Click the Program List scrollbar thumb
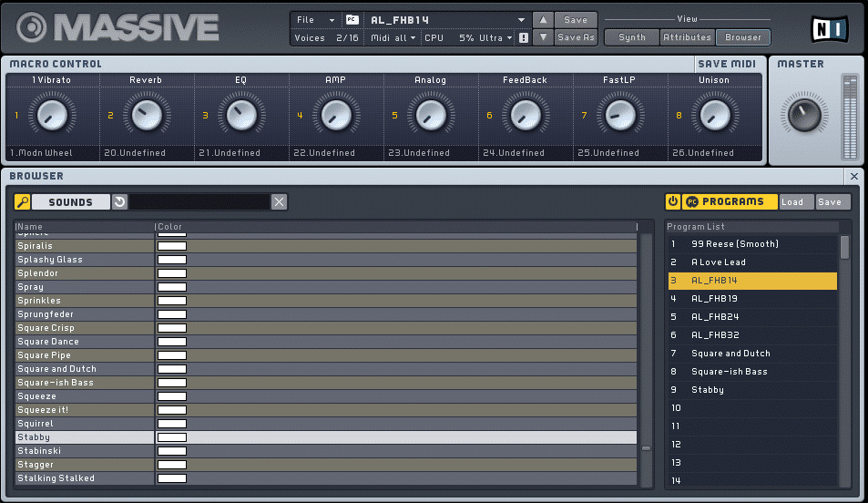868x503 pixels. tap(844, 247)
